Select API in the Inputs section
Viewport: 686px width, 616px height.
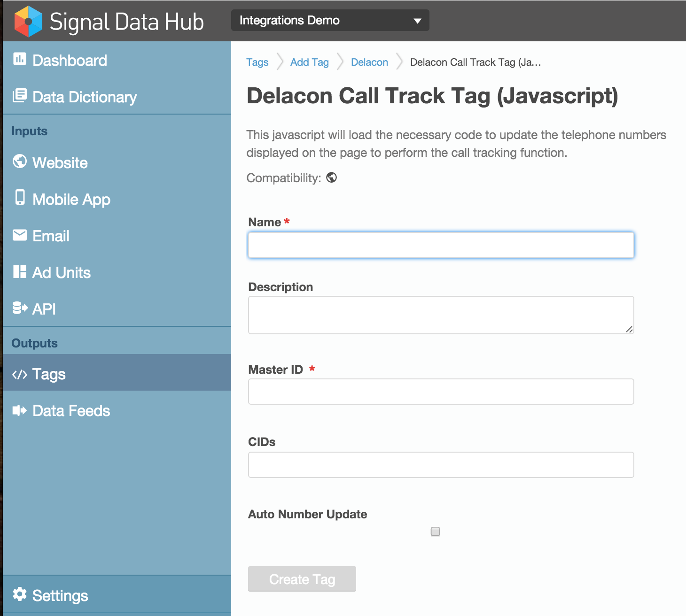[x=117, y=309]
